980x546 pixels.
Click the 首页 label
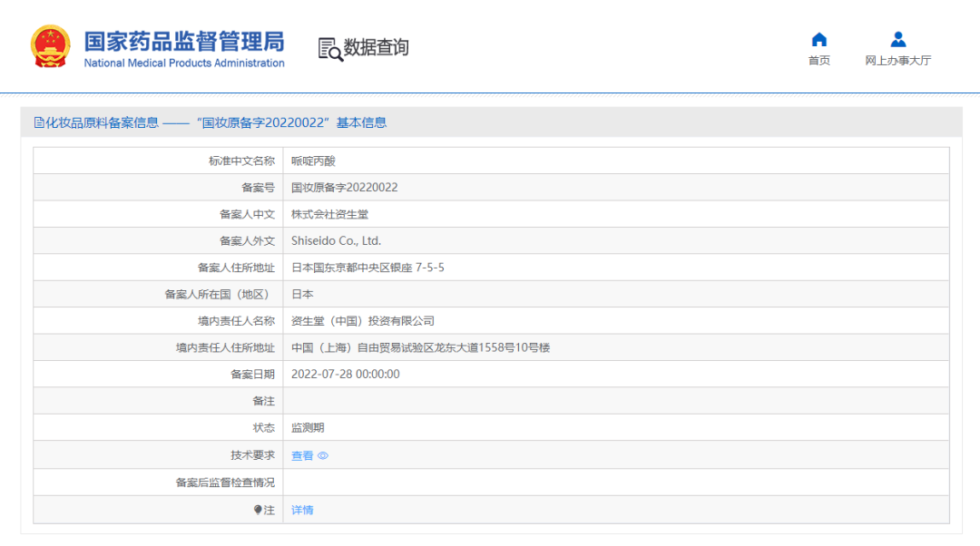[818, 61]
